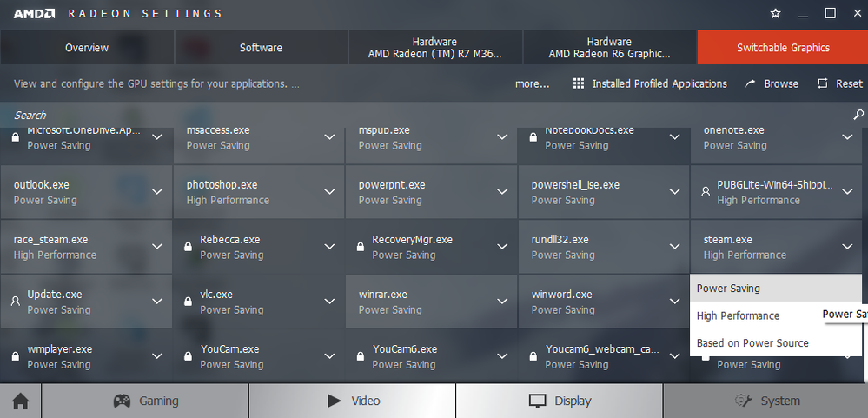Click winrar.exe file name

(x=382, y=295)
